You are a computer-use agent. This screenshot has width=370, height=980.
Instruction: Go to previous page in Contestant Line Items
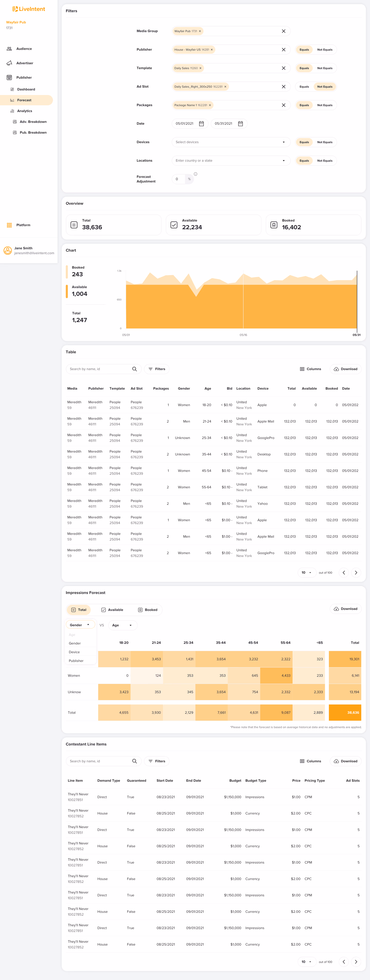coord(344,962)
